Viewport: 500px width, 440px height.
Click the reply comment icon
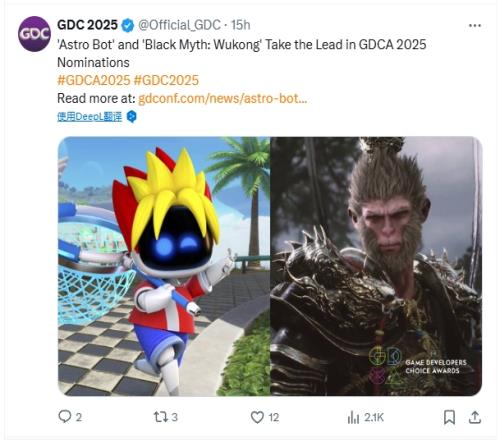pyautogui.click(x=65, y=417)
